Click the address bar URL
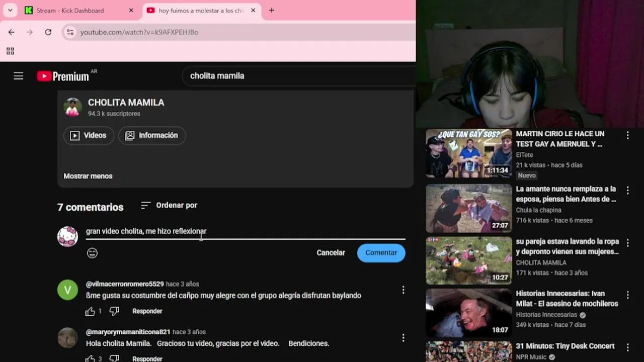 (139, 32)
